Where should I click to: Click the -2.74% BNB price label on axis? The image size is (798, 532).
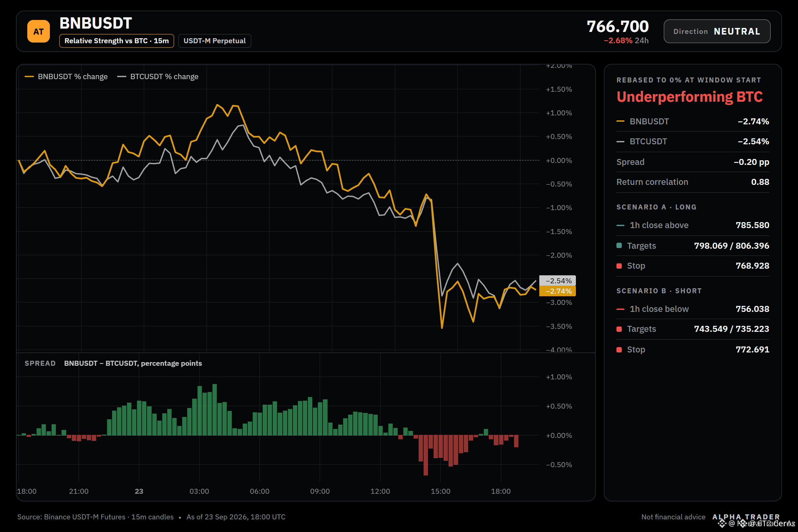click(x=557, y=291)
